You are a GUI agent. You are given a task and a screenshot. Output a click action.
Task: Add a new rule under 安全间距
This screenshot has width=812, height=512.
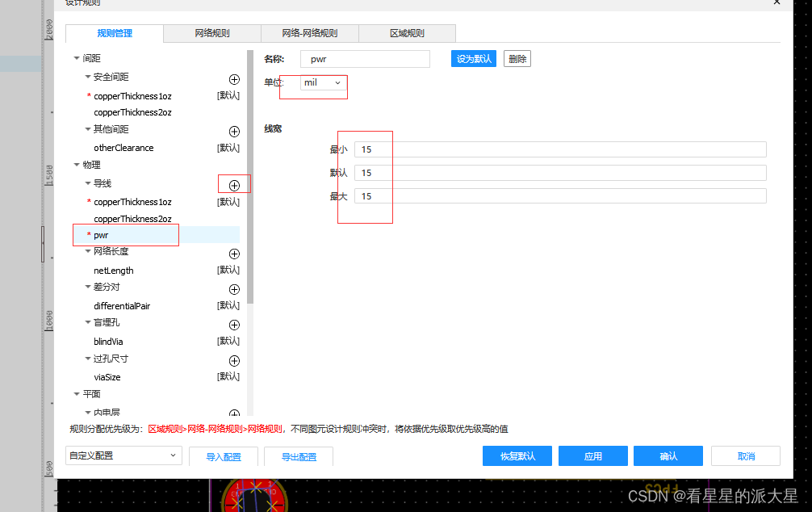(x=234, y=79)
